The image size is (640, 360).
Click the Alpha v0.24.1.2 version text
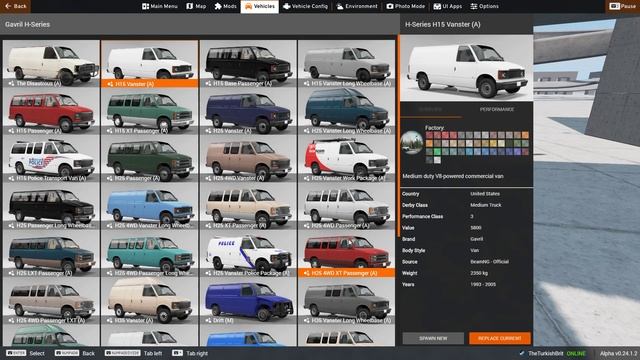(618, 353)
